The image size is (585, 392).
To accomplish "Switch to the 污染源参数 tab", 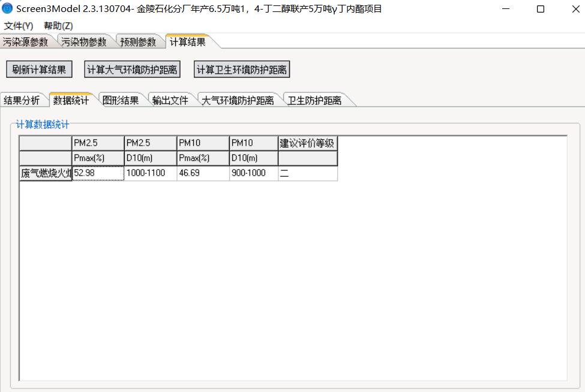I will [x=26, y=42].
